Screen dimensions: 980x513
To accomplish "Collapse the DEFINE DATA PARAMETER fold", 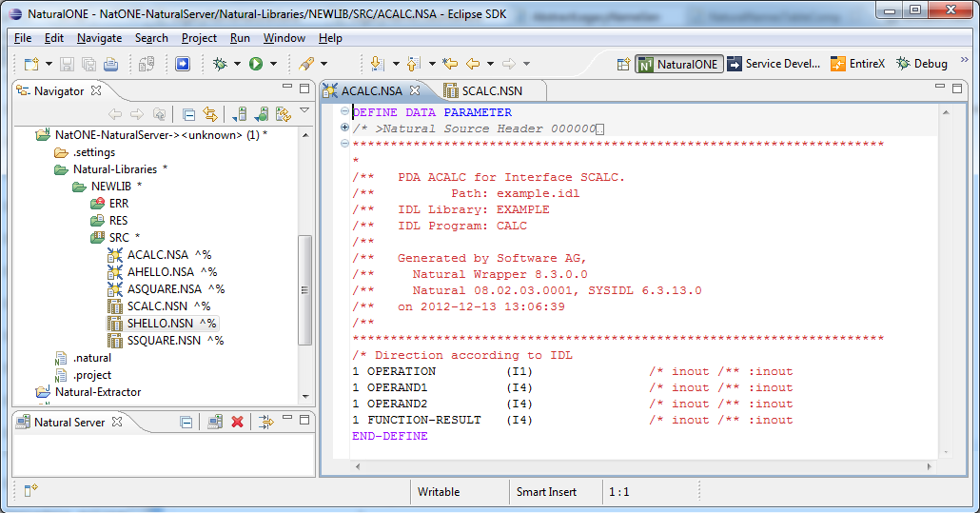I will tap(344, 111).
